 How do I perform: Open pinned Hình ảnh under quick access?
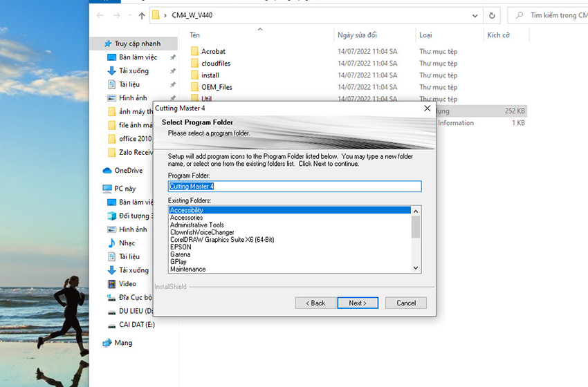click(x=134, y=97)
